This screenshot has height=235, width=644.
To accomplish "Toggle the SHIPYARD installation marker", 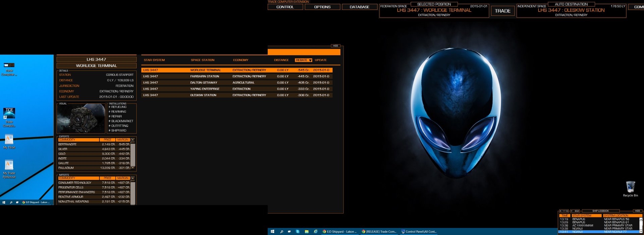I will tap(117, 130).
